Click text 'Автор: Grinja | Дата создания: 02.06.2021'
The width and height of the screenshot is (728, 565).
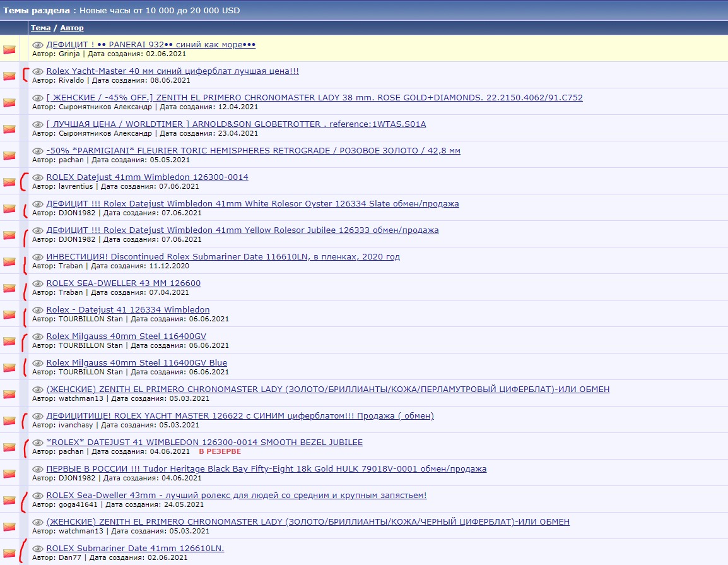tap(109, 54)
